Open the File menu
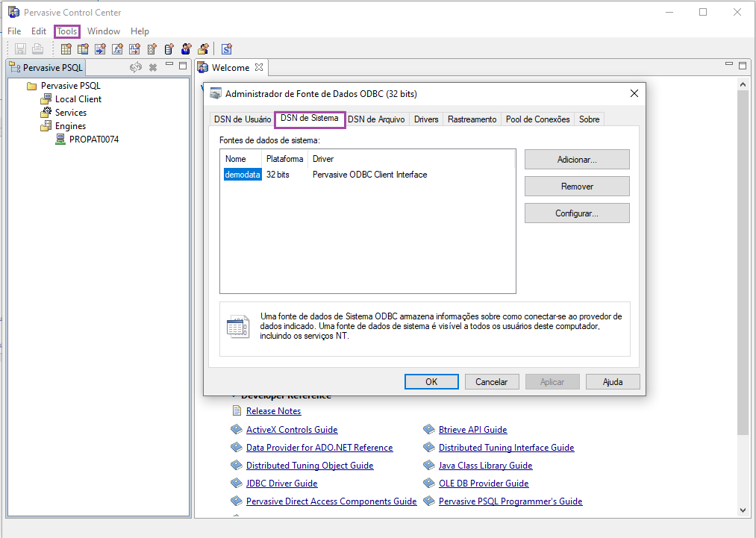Image resolution: width=756 pixels, height=538 pixels. tap(14, 31)
